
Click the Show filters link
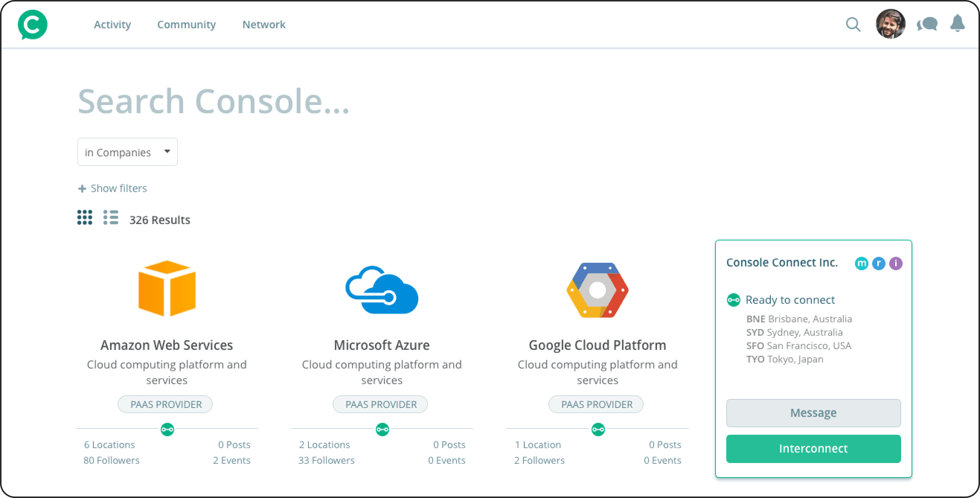click(119, 188)
